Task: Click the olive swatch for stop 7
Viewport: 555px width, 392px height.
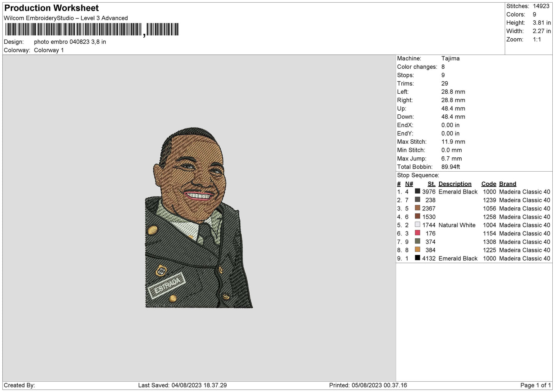Action: 417,241
